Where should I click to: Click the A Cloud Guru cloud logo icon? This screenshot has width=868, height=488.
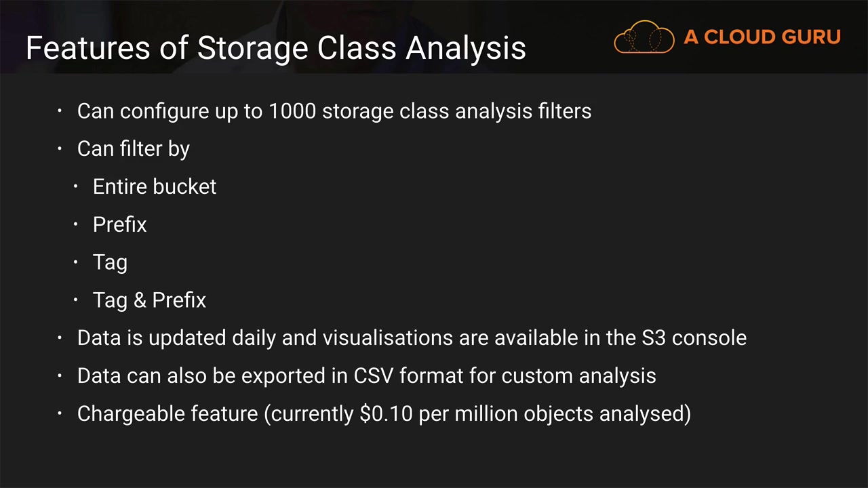[x=644, y=37]
